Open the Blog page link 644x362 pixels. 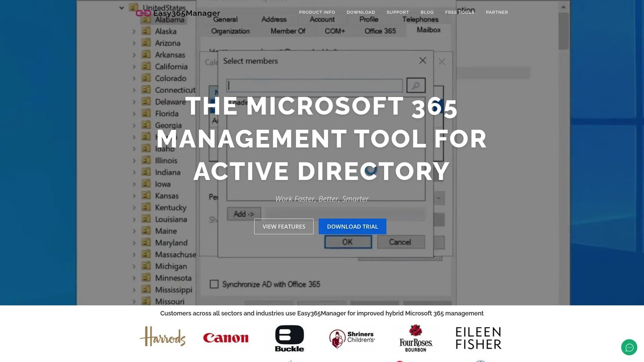coord(427,12)
